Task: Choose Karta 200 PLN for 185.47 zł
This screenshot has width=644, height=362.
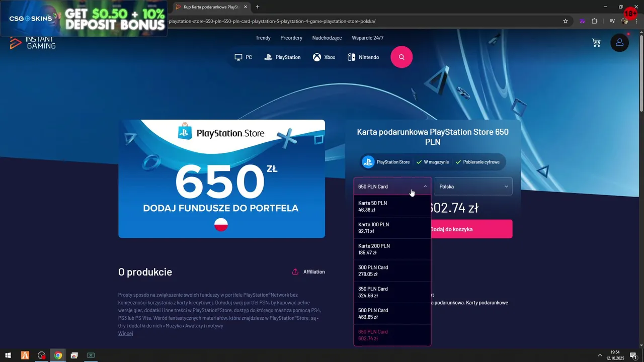Action: (x=392, y=249)
